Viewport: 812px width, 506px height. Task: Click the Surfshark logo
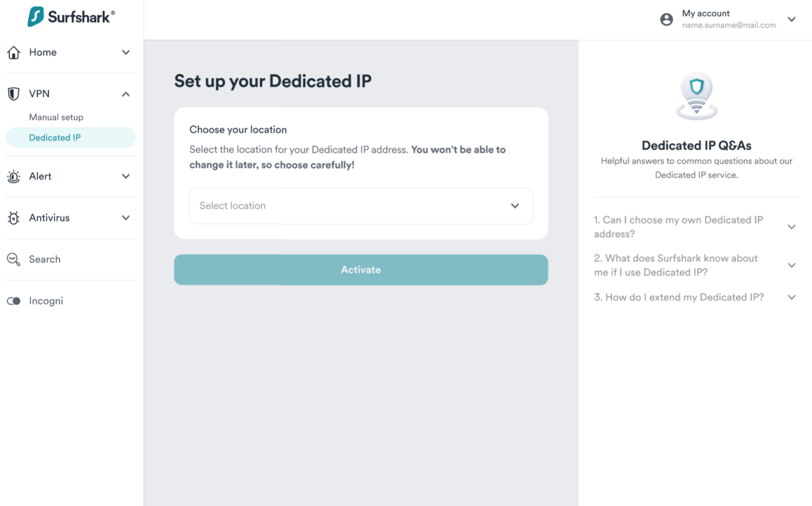pos(71,17)
